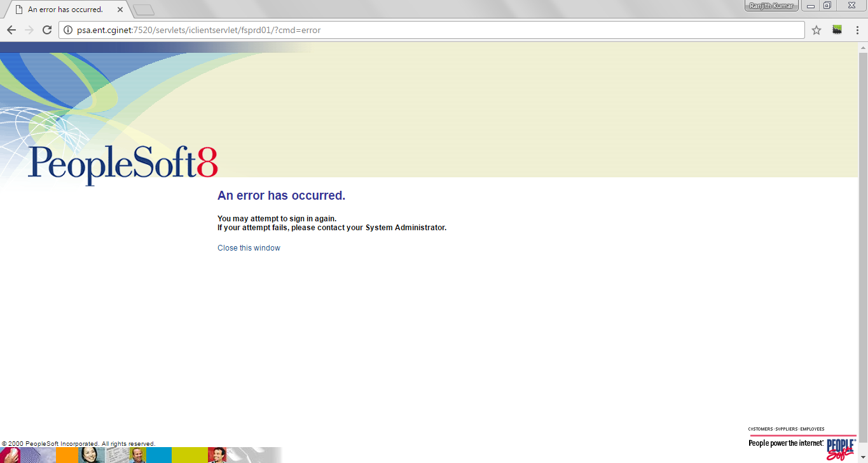The width and height of the screenshot is (868, 463).
Task: Click the vertical page scrollbar
Action: tap(863, 248)
